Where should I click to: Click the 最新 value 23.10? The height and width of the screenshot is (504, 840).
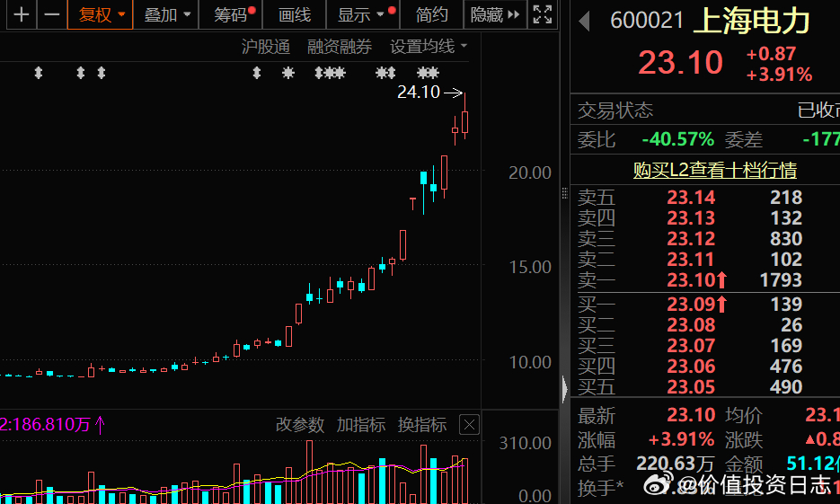pos(691,415)
